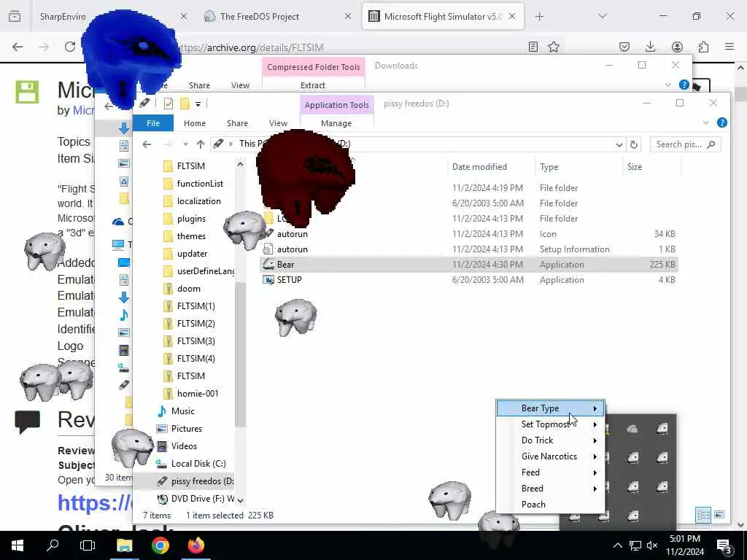This screenshot has height=560, width=747.
Task: Click navigation pane scroll up arrow
Action: [x=241, y=164]
